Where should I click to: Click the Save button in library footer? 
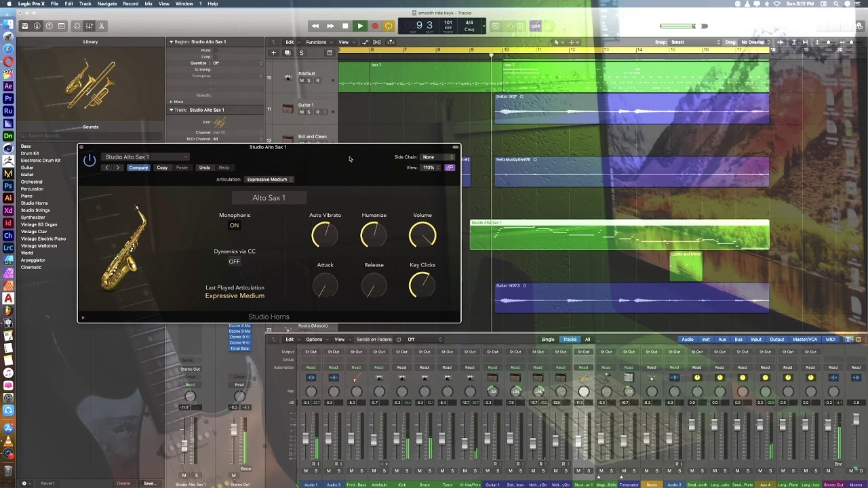(149, 483)
